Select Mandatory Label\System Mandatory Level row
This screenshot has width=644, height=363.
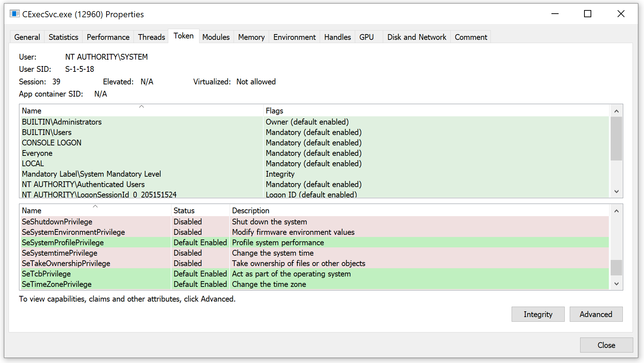[314, 174]
